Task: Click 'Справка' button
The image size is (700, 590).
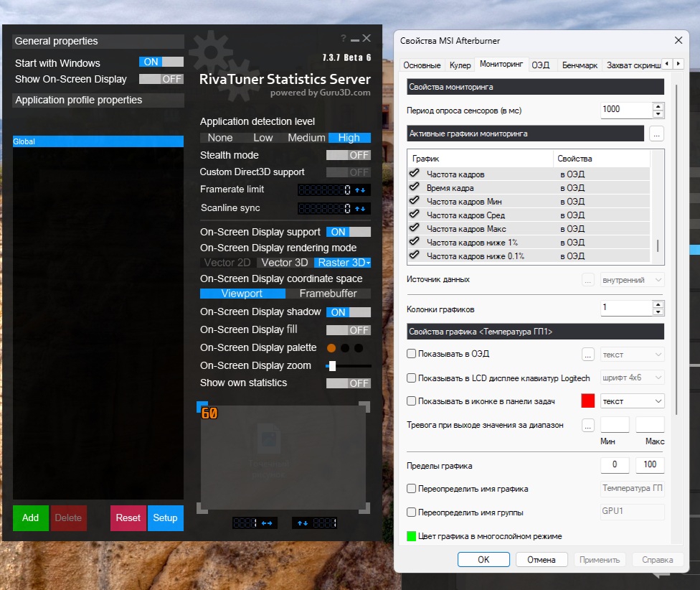Action: coord(657,559)
